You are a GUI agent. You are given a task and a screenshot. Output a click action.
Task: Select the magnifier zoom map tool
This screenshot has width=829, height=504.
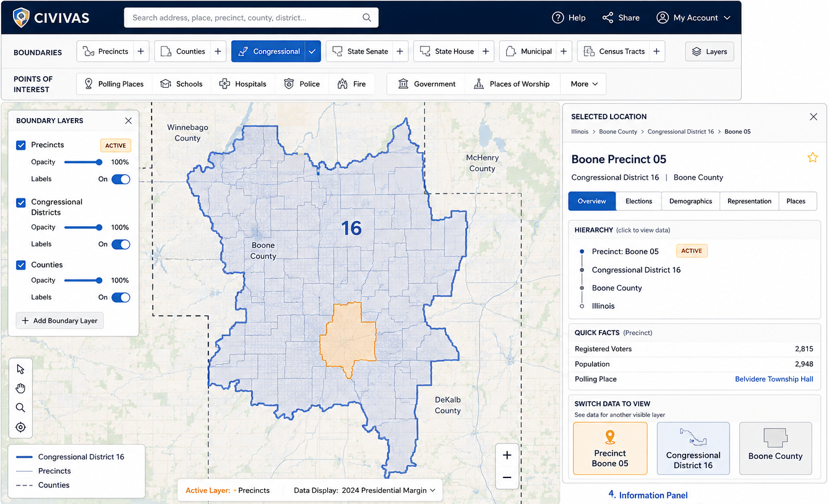[x=20, y=408]
